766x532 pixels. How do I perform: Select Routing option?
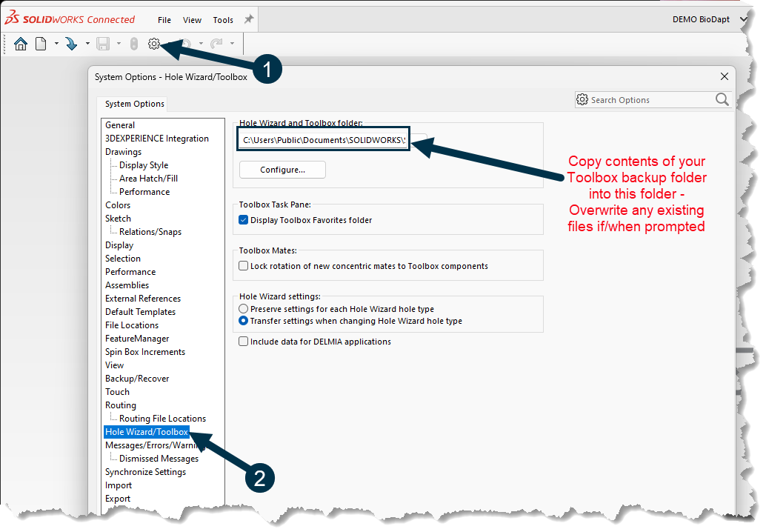coord(121,405)
